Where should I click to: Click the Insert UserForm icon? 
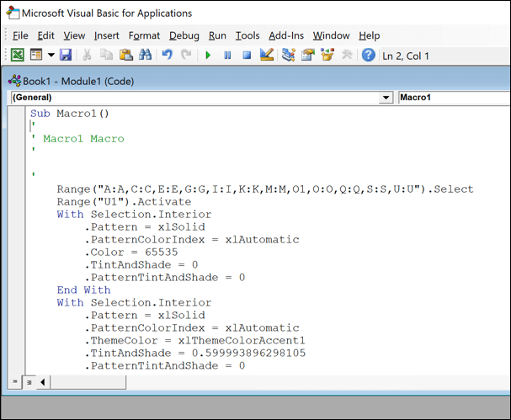click(36, 55)
